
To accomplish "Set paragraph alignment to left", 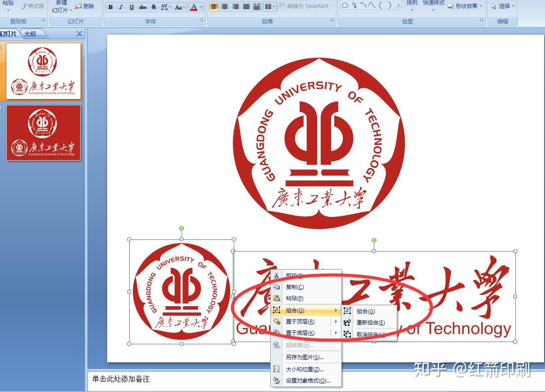I will (214, 7).
